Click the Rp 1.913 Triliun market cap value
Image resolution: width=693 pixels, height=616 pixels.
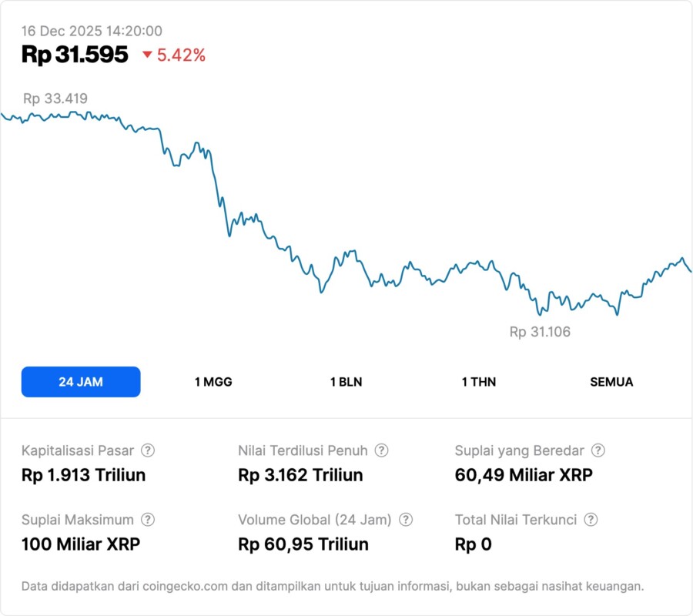point(83,475)
